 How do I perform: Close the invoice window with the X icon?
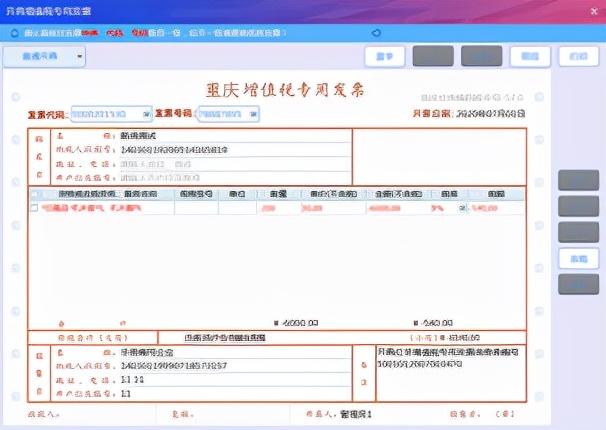[x=594, y=12]
